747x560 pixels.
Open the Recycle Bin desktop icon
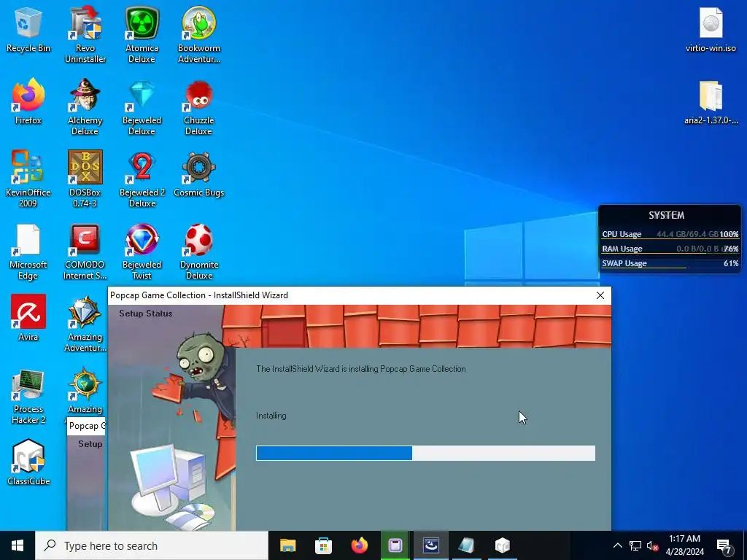click(x=28, y=31)
